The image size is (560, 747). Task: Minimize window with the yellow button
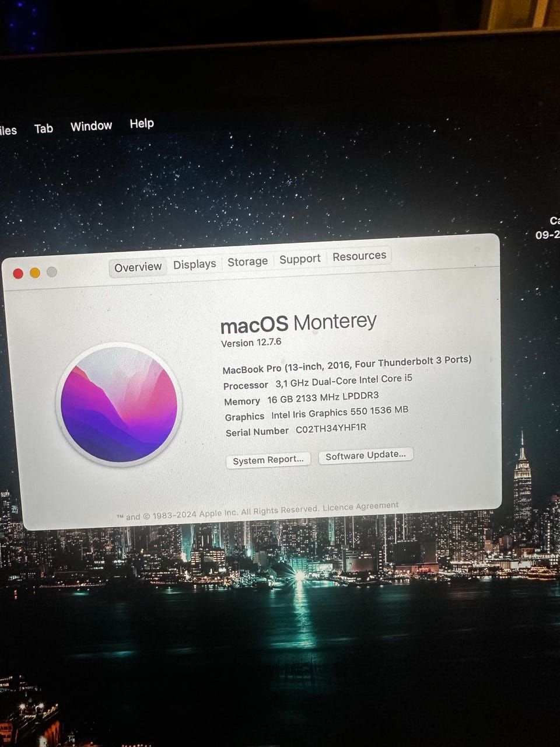(35, 273)
